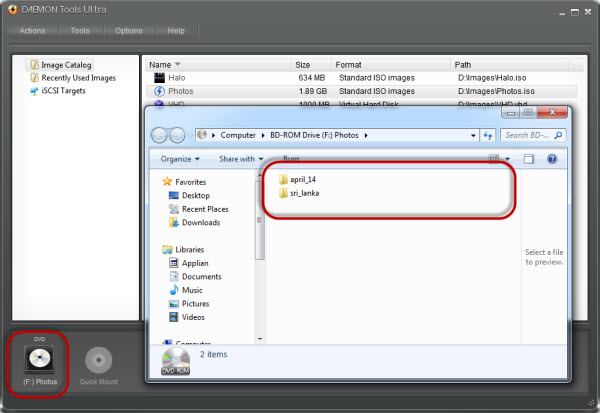Open the sri_lanka folder
The image size is (600, 413).
tap(299, 193)
